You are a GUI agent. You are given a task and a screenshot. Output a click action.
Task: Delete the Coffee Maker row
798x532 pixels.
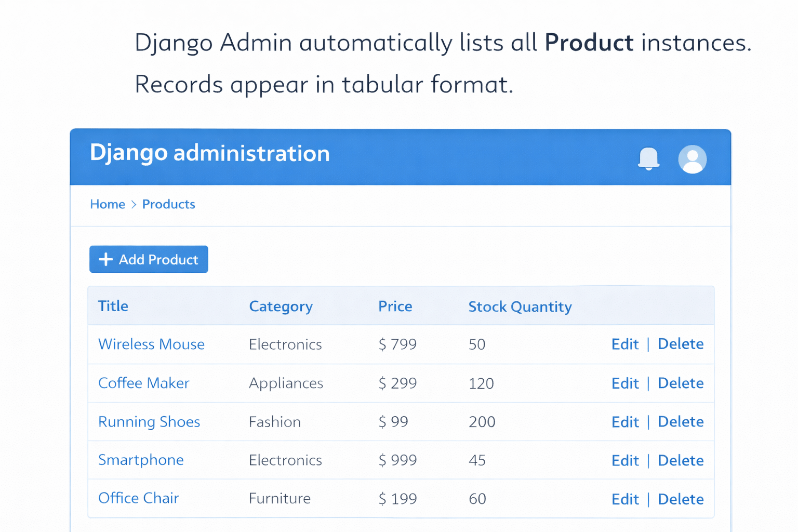(x=681, y=383)
